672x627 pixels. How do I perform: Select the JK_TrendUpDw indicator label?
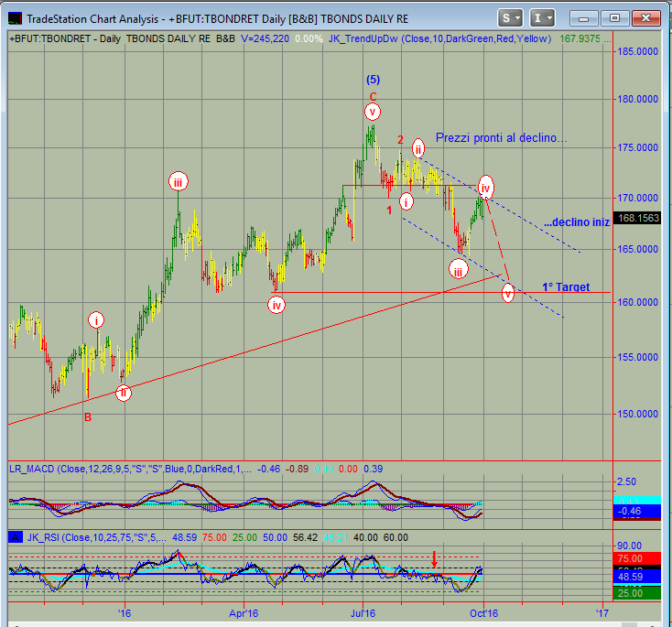[440, 38]
